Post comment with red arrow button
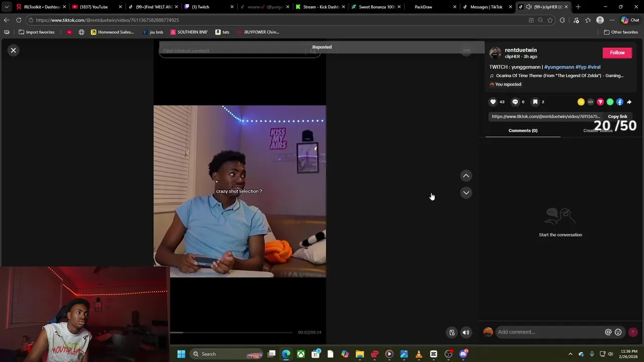 coord(633,332)
